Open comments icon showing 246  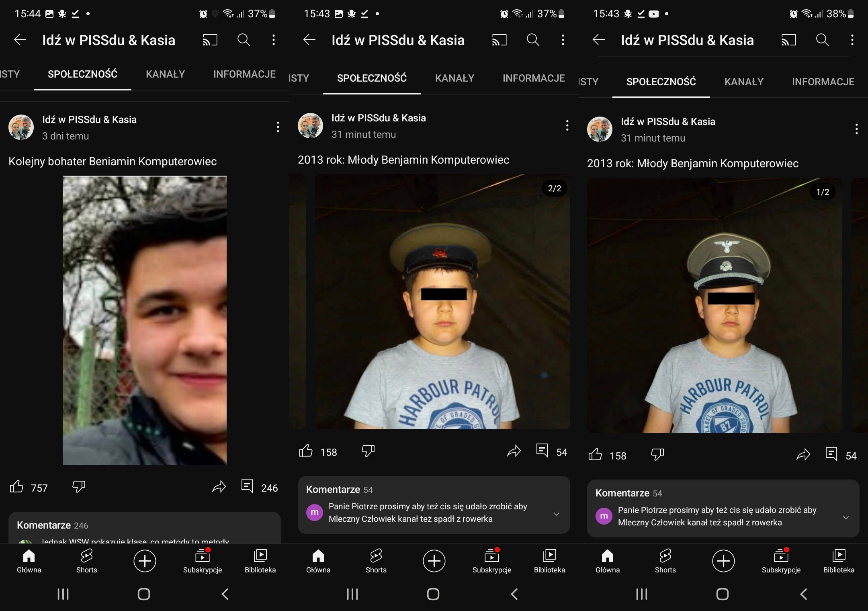point(247,486)
